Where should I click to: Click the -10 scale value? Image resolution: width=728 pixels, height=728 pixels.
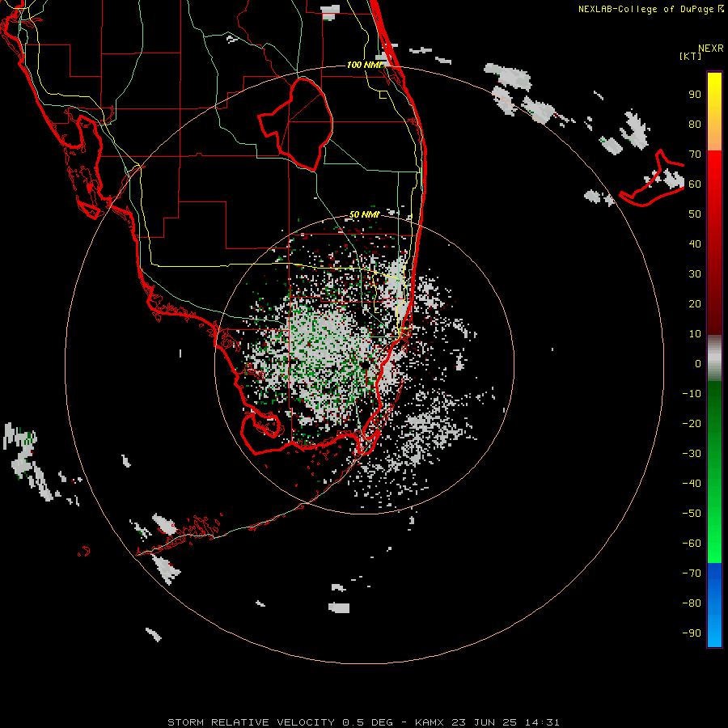point(692,394)
